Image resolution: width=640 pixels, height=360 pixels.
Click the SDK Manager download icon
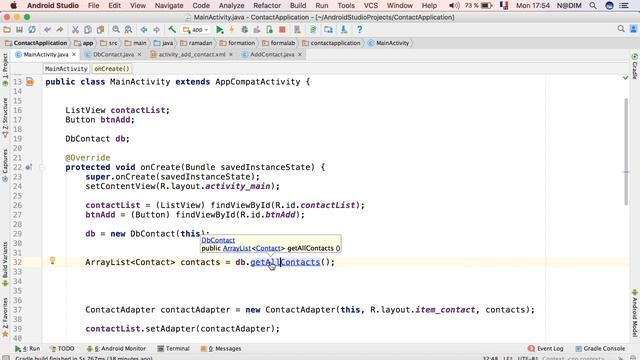344,29
